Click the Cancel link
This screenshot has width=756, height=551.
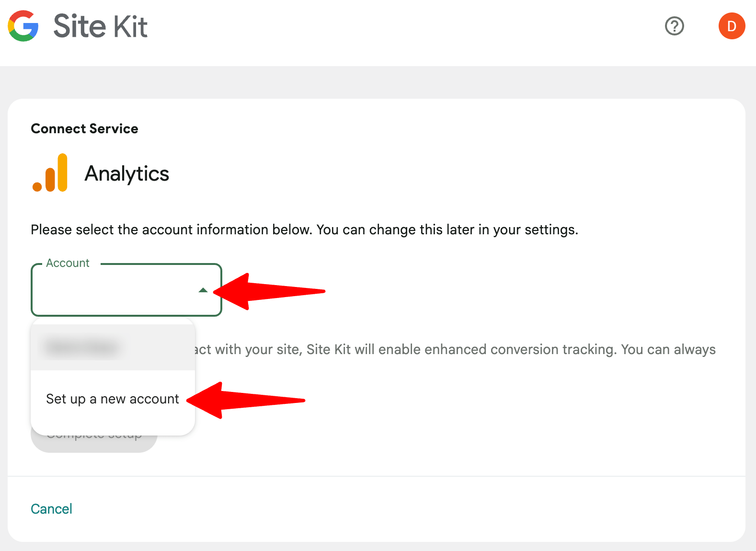(x=51, y=509)
